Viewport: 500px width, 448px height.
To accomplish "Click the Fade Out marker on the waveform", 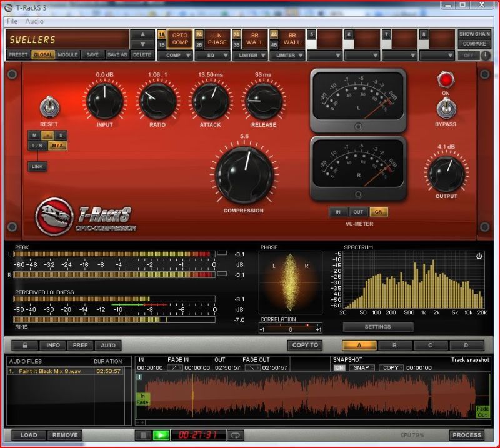I will (482, 412).
